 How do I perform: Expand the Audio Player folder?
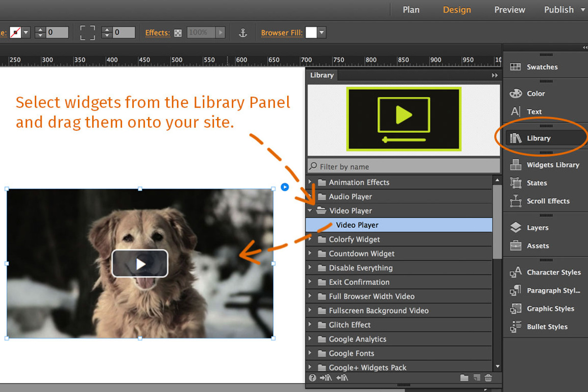310,196
